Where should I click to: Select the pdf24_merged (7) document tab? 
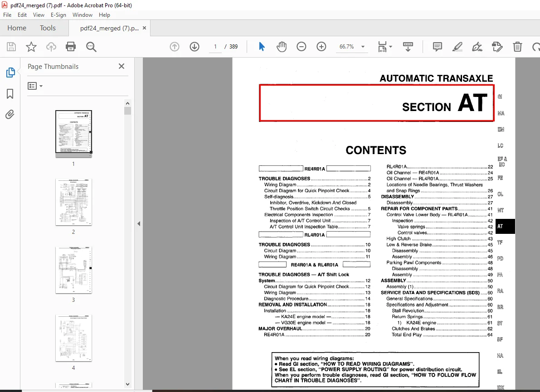point(109,28)
